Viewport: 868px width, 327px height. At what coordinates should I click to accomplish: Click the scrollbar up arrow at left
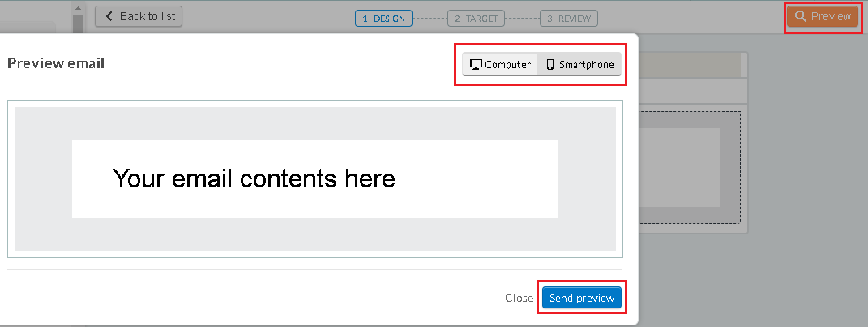click(x=78, y=8)
